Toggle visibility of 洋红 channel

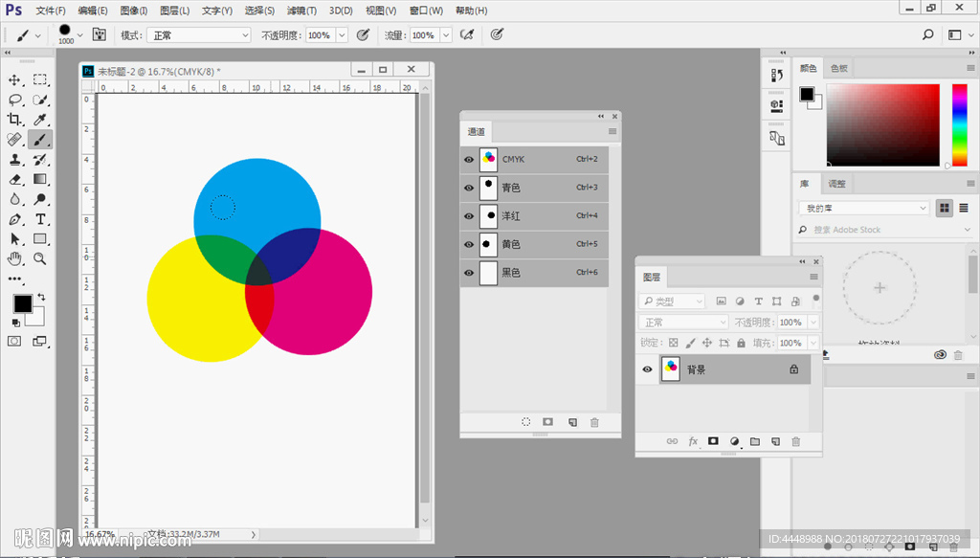pyautogui.click(x=469, y=216)
